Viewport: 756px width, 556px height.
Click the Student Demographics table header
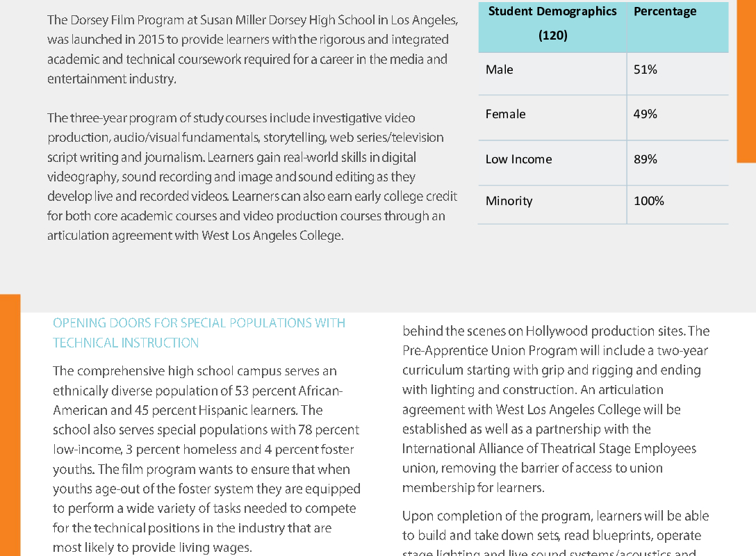[552, 23]
